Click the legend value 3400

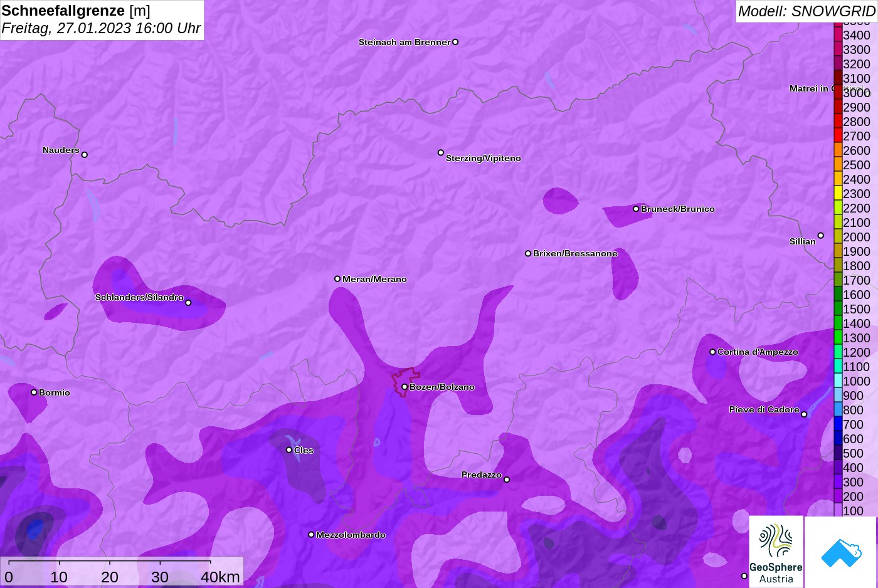857,35
